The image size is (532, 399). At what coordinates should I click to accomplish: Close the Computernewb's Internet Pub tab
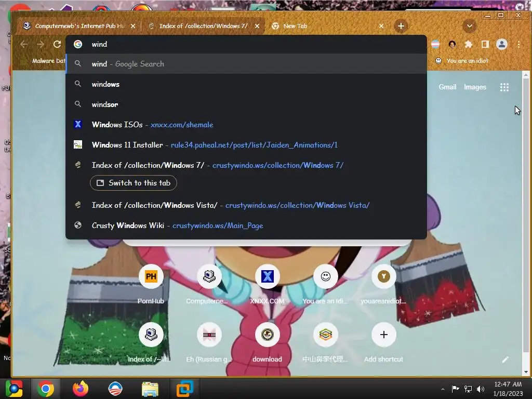(133, 26)
